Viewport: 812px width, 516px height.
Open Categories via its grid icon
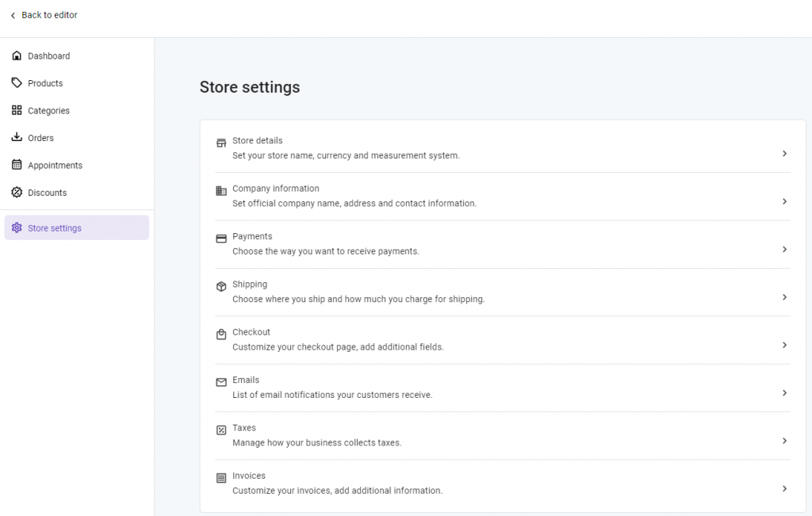click(17, 110)
